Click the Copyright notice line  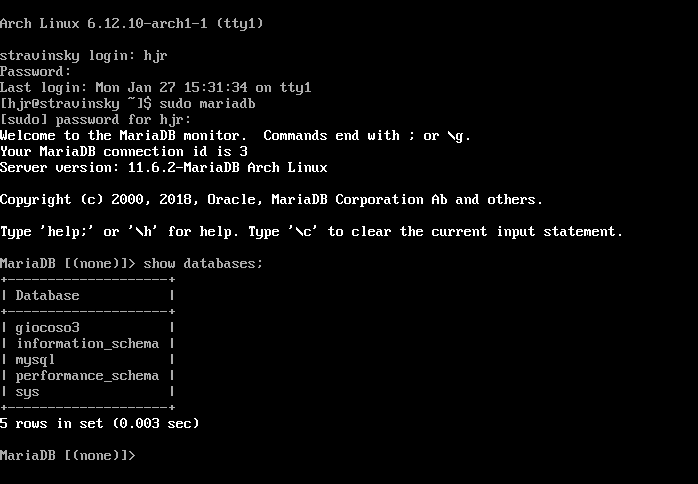271,199
